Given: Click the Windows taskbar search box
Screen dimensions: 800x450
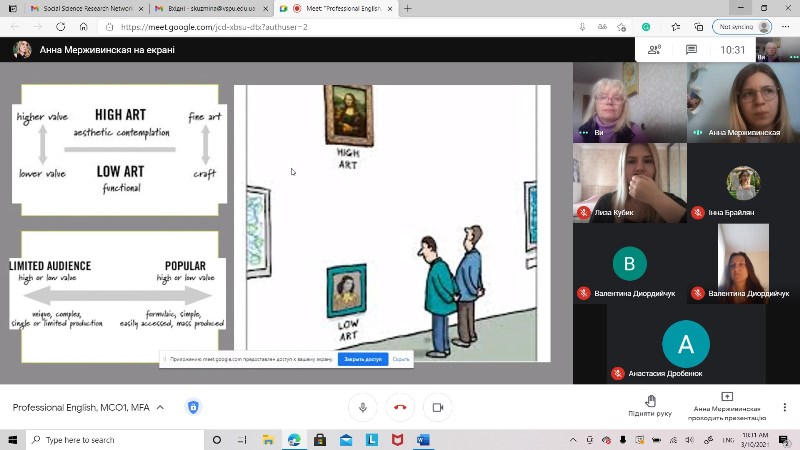Looking at the screenshot, I should [x=115, y=440].
